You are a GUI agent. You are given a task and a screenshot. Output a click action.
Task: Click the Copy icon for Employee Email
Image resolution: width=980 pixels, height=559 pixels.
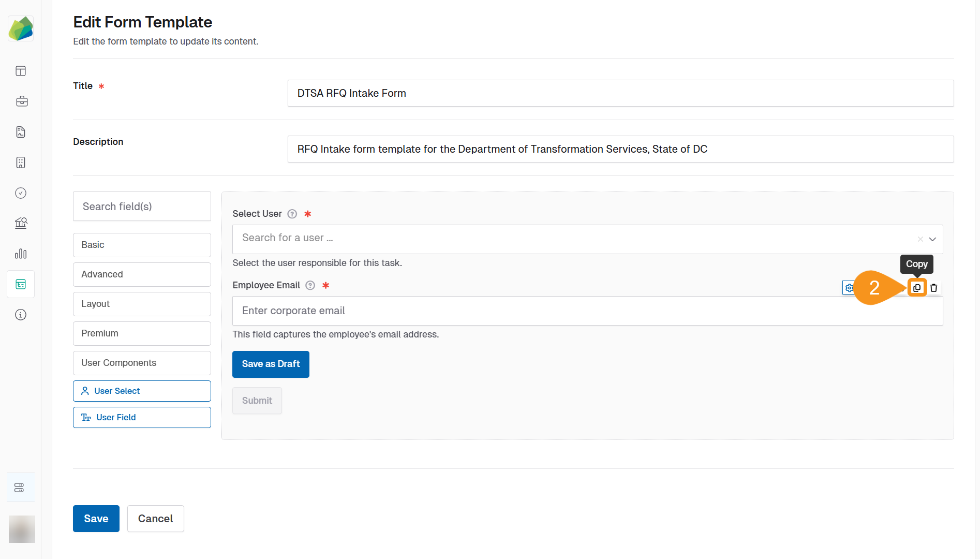click(x=917, y=288)
